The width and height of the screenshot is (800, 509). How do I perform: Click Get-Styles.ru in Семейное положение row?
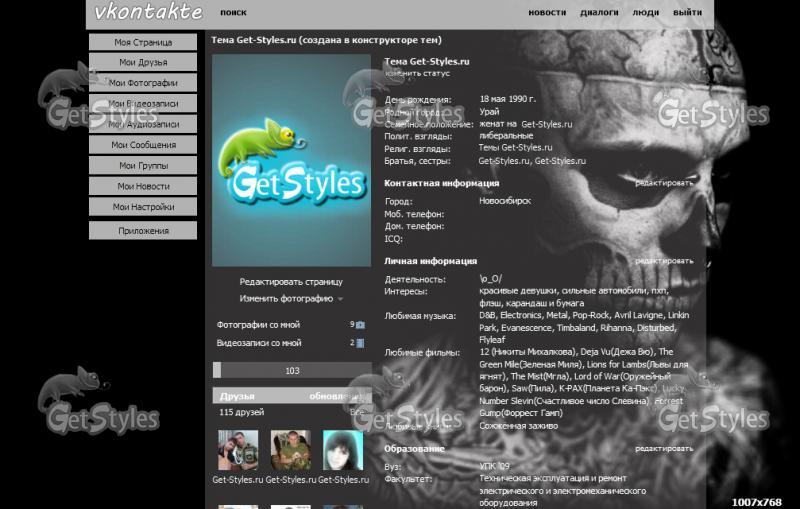(x=547, y=124)
